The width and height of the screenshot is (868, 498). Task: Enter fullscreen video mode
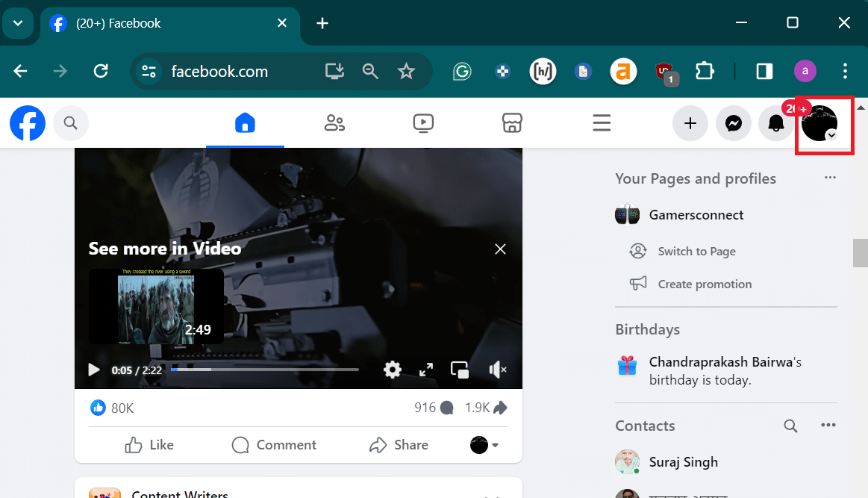coord(426,370)
